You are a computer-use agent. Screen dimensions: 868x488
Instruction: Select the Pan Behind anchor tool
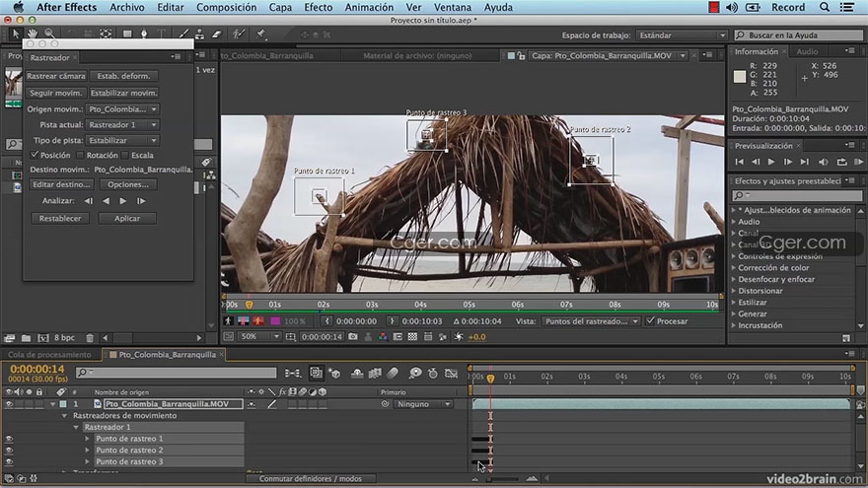106,34
